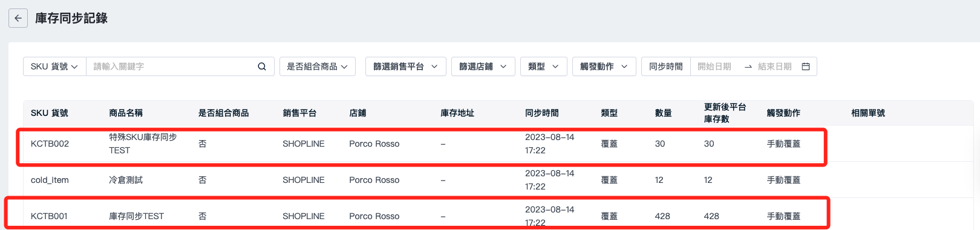Open the calendar icon in date range
This screenshot has height=230, width=980.
click(x=806, y=66)
